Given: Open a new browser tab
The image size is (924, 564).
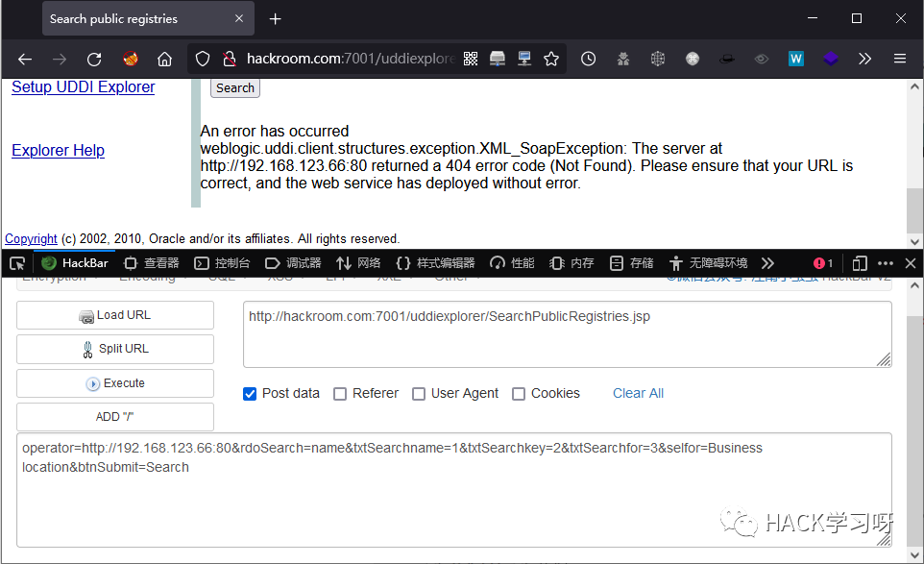Looking at the screenshot, I should coord(276,19).
